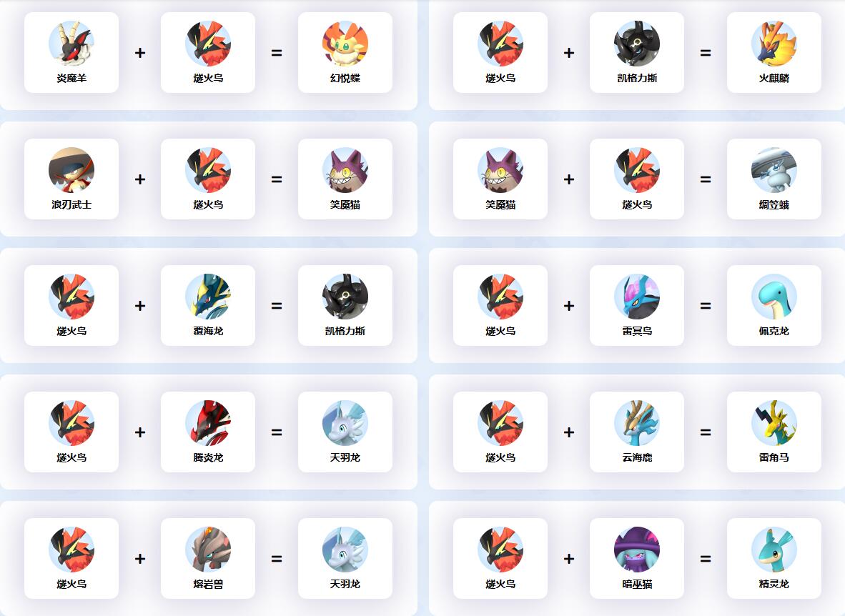Open the 雷角马 result card
845x616 pixels.
774,432
